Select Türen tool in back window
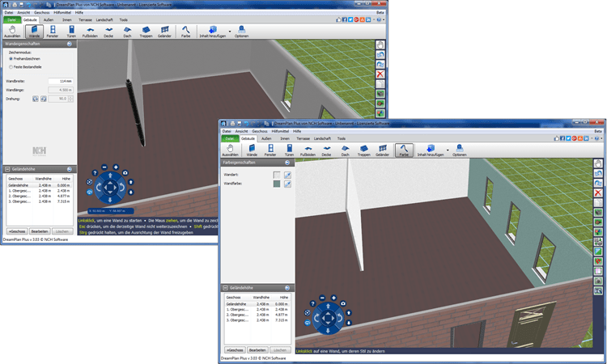This screenshot has width=607, height=364. point(71,32)
